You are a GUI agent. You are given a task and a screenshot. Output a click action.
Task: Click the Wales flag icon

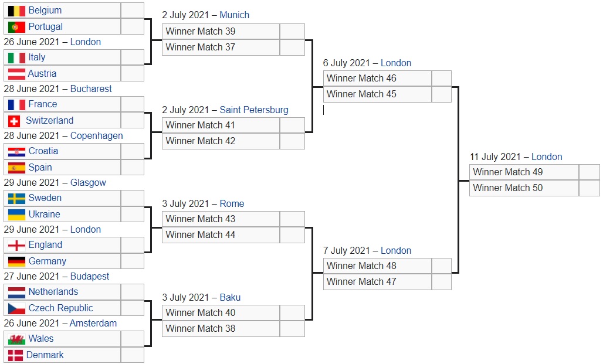point(16,339)
